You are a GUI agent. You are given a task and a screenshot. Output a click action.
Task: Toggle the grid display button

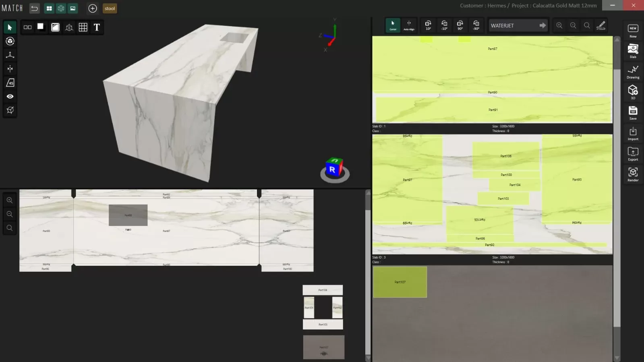coord(83,27)
